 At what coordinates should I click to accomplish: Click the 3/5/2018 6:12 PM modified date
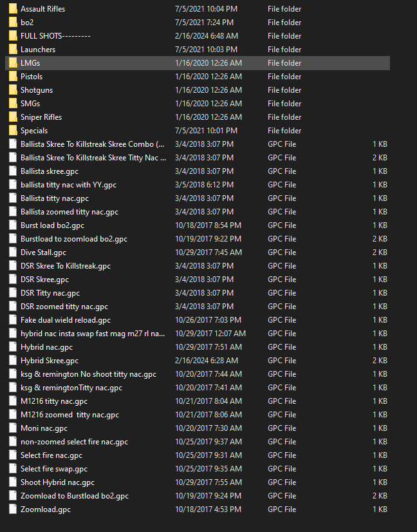click(205, 185)
